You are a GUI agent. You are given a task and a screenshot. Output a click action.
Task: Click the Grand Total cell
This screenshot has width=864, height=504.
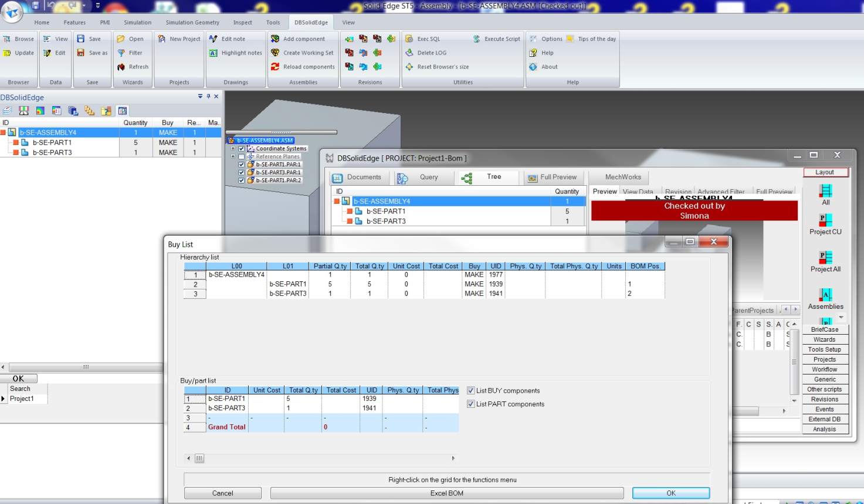227,427
